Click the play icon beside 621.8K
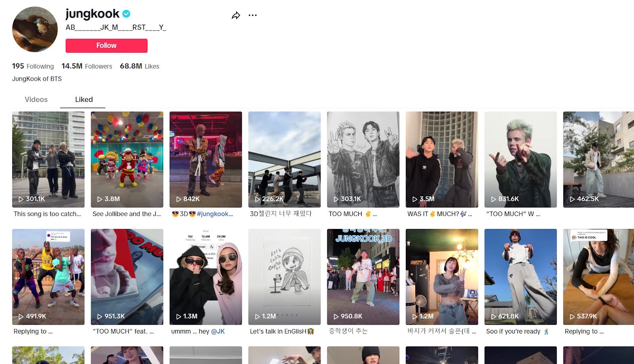This screenshot has height=364, width=634. [493, 316]
